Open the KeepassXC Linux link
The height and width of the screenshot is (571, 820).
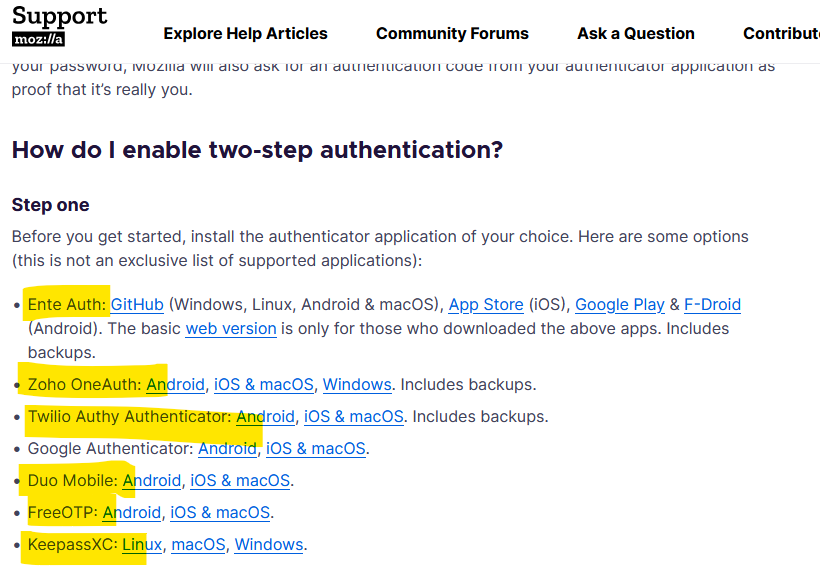[x=142, y=544]
